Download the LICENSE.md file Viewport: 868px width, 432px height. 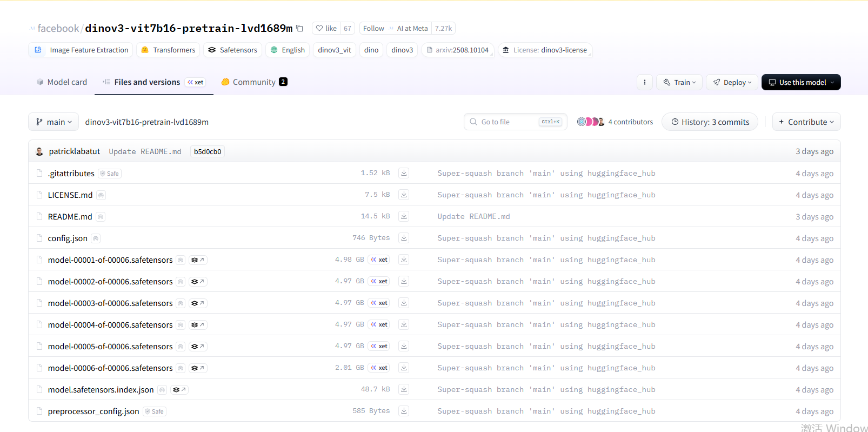pyautogui.click(x=404, y=195)
